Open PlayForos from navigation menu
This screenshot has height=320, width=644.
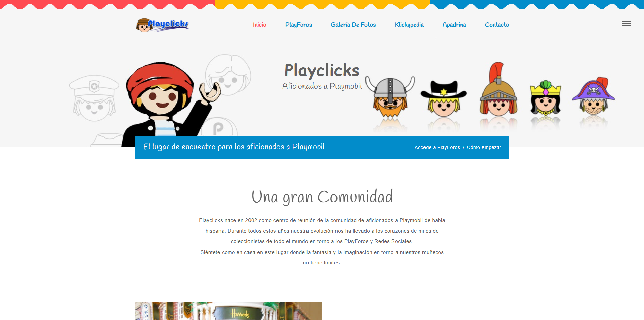(x=298, y=25)
